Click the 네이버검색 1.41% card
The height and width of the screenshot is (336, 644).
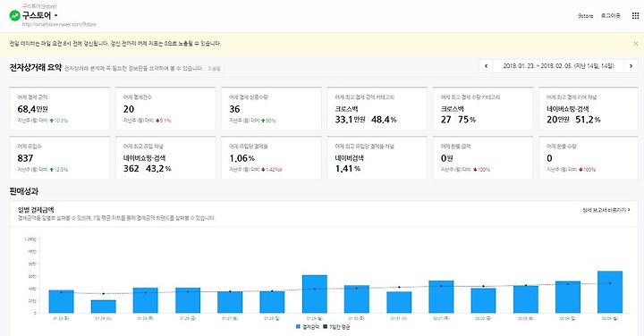pos(377,158)
